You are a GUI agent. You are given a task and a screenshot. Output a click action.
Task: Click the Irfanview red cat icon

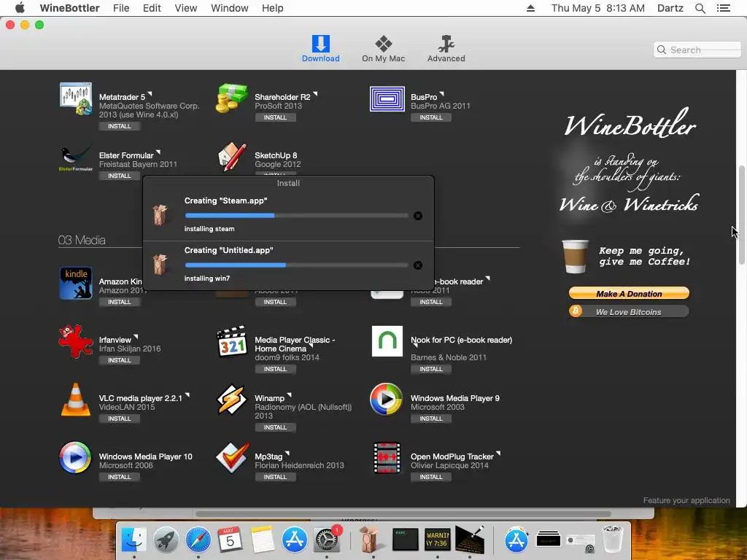click(75, 341)
